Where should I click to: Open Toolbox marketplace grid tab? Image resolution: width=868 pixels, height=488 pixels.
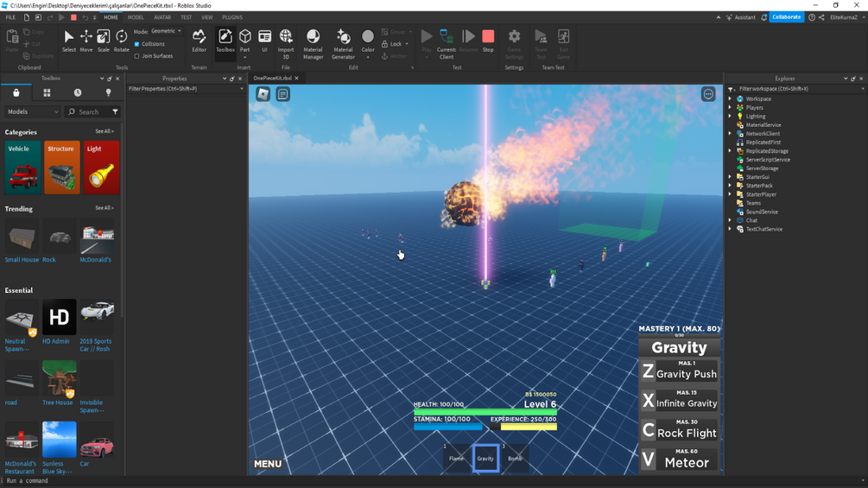[x=47, y=92]
